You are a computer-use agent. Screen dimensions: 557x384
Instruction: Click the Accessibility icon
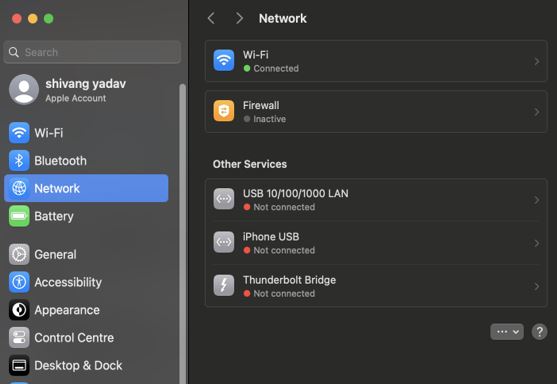19,282
